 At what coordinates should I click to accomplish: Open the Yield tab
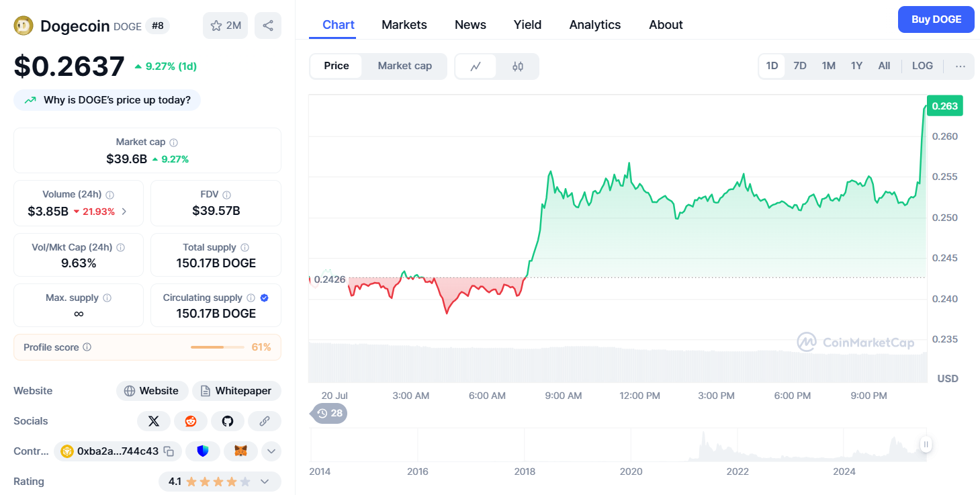(x=527, y=25)
